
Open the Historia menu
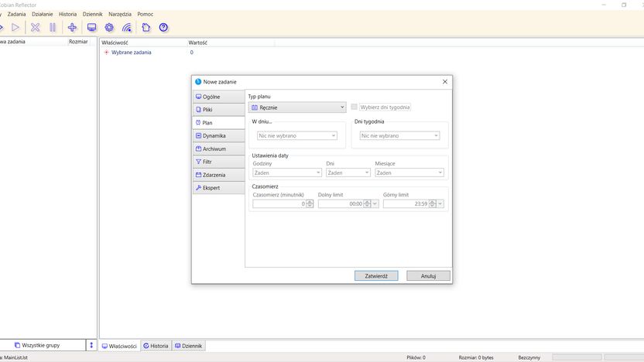coord(68,14)
